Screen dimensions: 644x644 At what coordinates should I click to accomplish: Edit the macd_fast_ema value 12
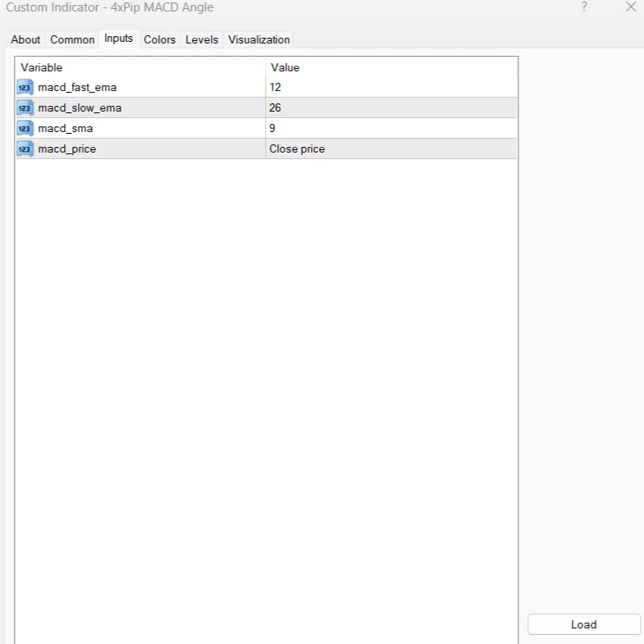pyautogui.click(x=391, y=87)
